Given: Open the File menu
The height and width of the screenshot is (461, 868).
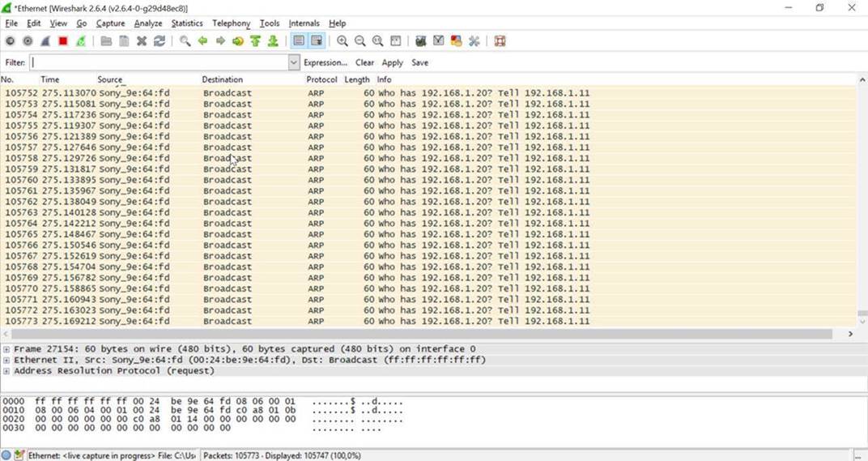Looking at the screenshot, I should click(x=11, y=23).
